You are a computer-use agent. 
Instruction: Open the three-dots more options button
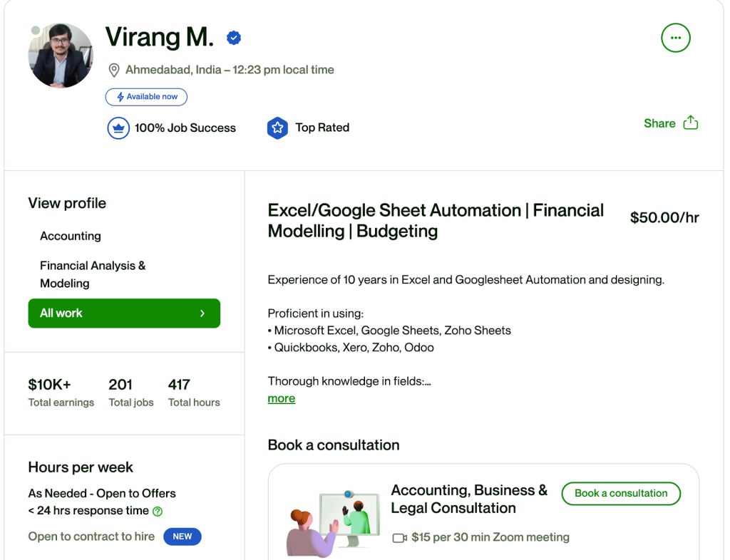coord(675,38)
